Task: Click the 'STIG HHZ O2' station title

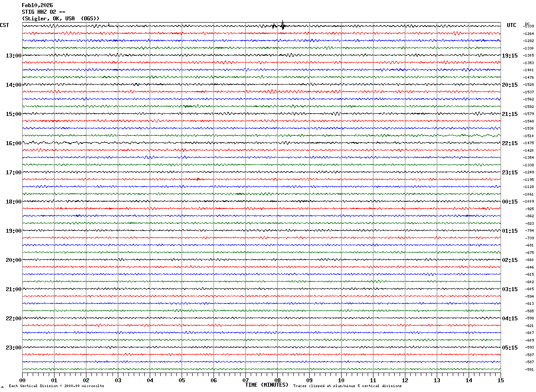Action: tap(44, 12)
